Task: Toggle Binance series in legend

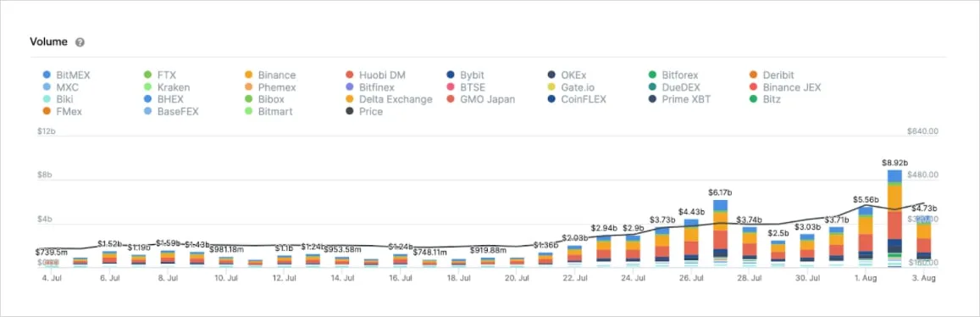Action: click(270, 75)
